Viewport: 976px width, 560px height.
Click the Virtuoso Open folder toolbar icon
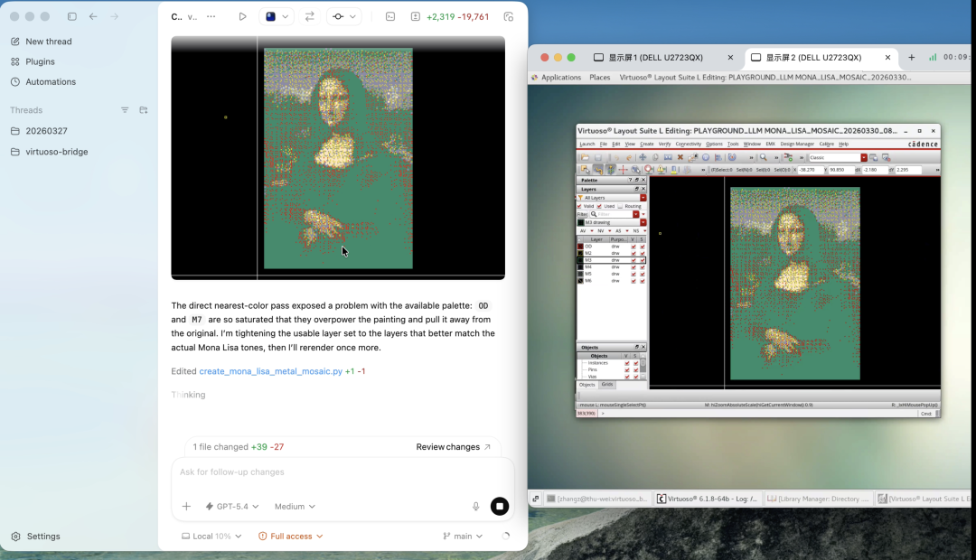585,157
